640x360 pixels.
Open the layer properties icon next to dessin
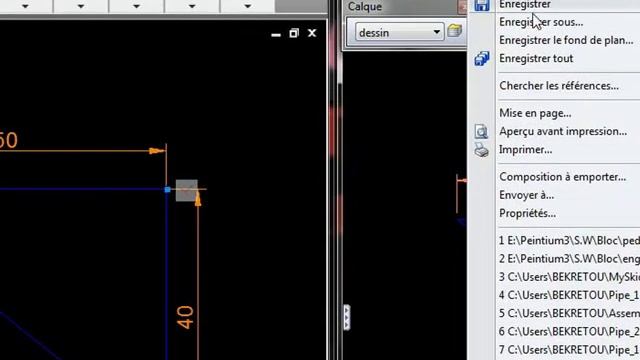pos(454,31)
